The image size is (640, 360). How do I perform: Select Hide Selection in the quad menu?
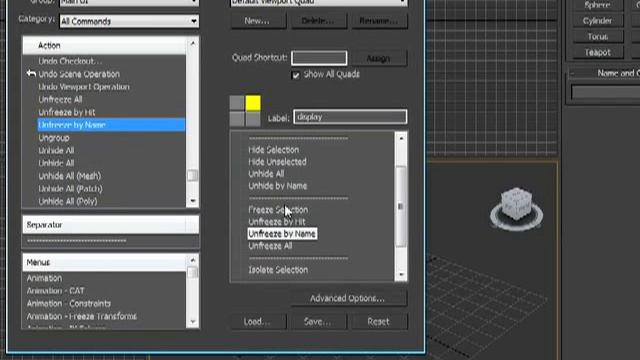[x=273, y=150]
